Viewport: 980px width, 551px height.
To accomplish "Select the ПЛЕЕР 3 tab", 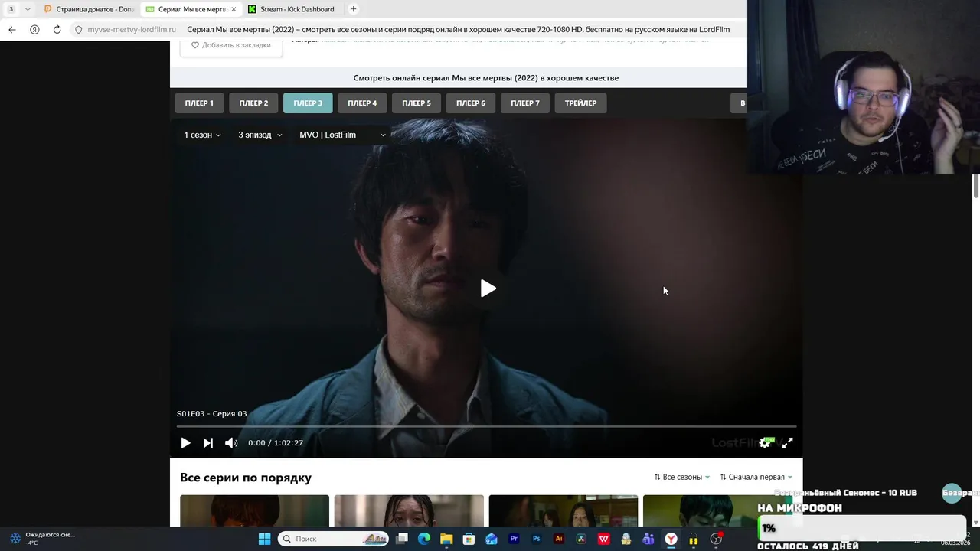I will (308, 103).
